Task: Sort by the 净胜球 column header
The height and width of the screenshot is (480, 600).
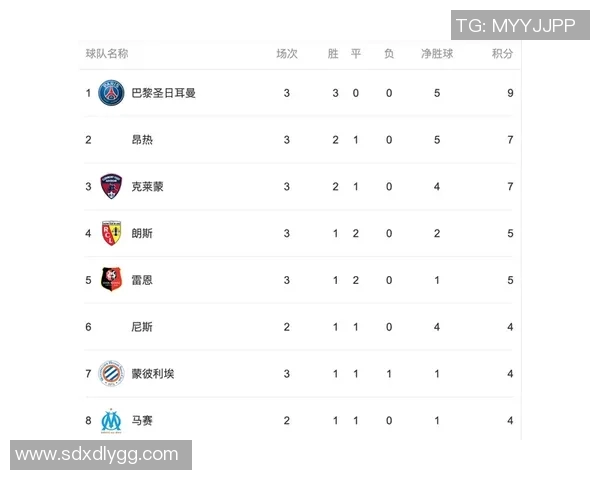Action: point(437,54)
